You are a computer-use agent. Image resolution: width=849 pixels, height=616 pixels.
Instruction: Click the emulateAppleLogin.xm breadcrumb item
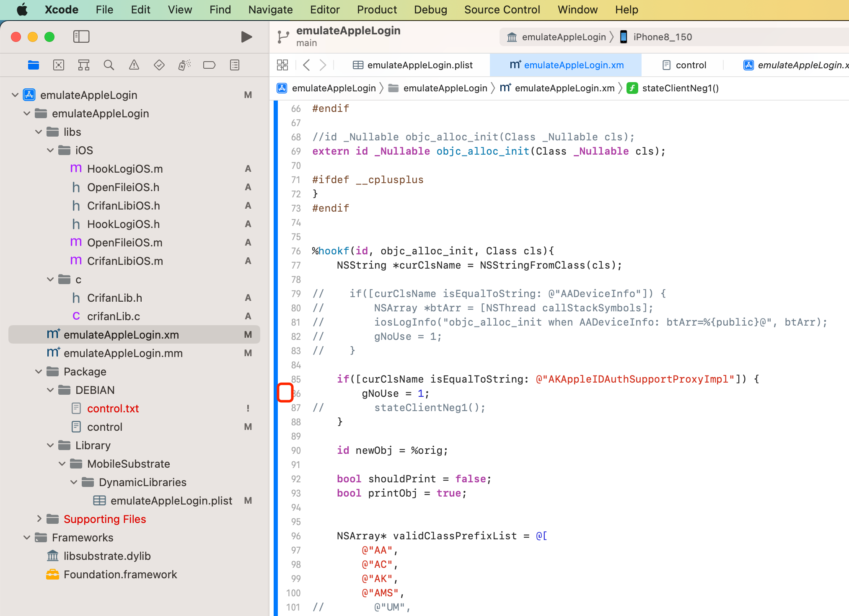557,88
